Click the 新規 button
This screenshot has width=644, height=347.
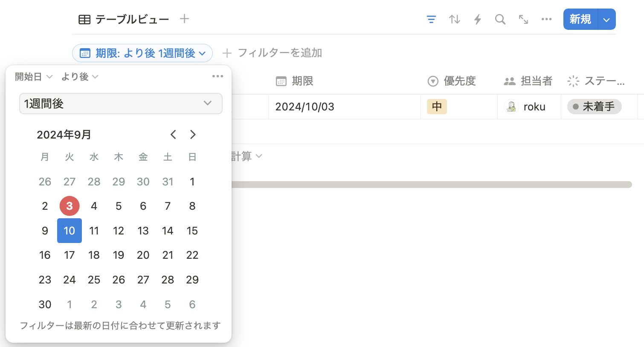pos(580,19)
